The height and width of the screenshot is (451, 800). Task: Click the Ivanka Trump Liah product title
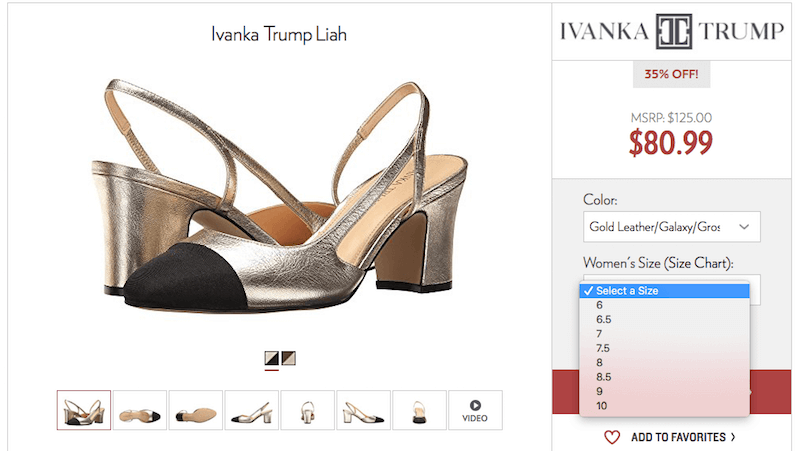pyautogui.click(x=279, y=35)
